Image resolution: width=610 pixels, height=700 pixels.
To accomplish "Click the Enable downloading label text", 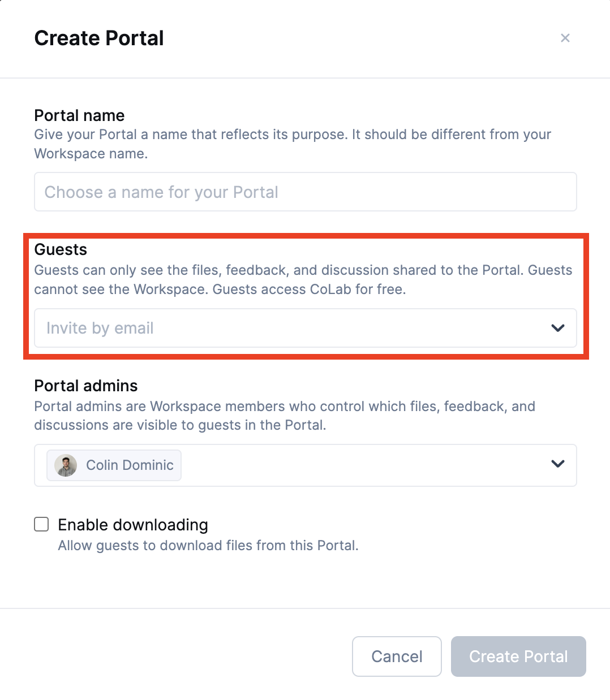I will pos(133,525).
